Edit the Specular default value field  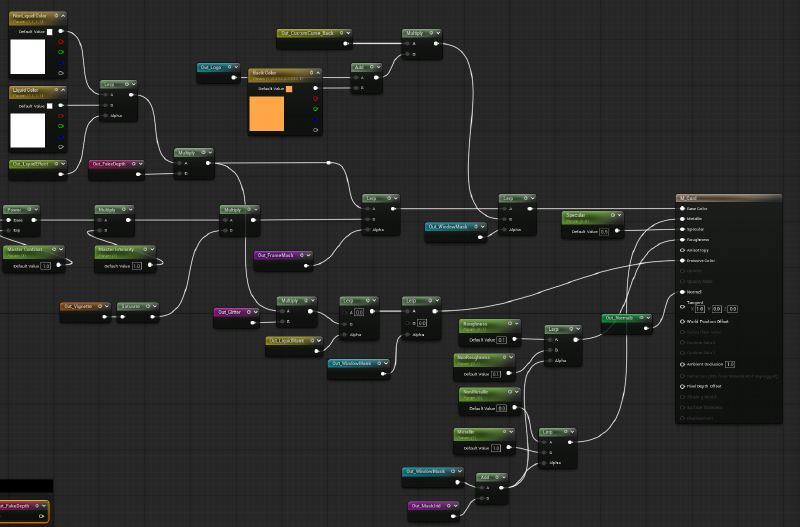603,231
